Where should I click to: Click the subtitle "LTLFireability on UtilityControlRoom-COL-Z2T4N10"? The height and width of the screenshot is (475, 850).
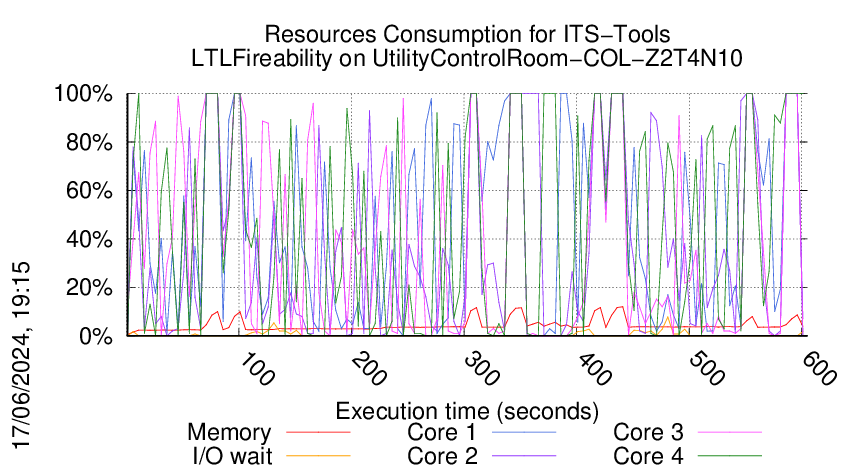point(467,58)
